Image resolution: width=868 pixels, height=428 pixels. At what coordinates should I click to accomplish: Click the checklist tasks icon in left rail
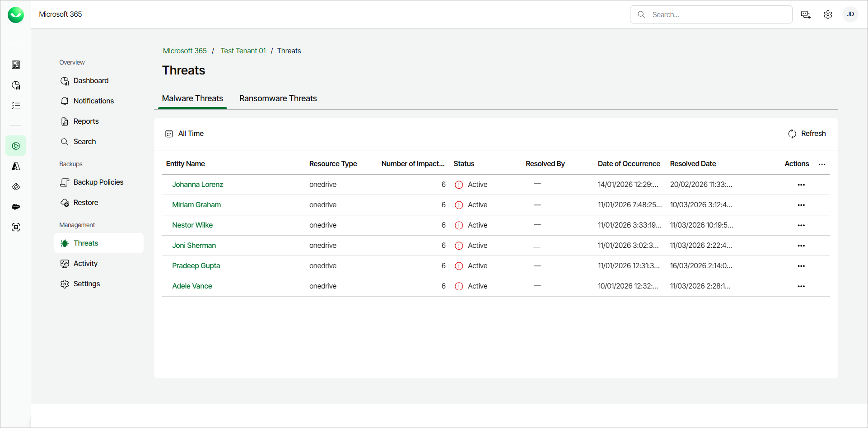tap(16, 105)
